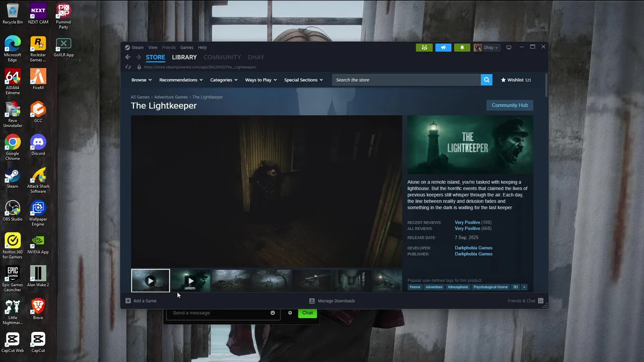This screenshot has height=362, width=644.
Task: Open Steam announcements megaphone button
Action: 443,47
